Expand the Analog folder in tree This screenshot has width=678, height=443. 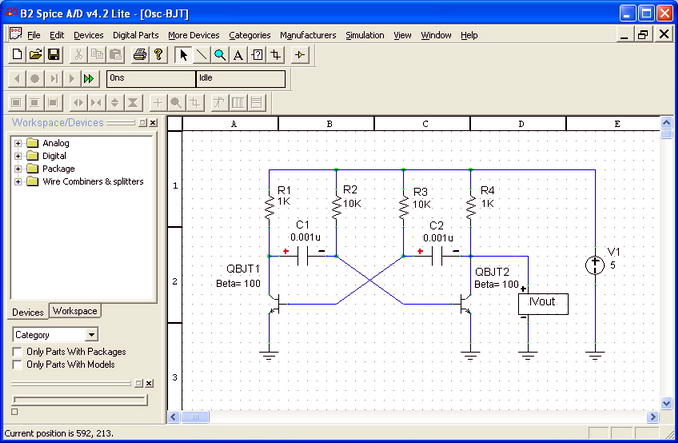18,143
